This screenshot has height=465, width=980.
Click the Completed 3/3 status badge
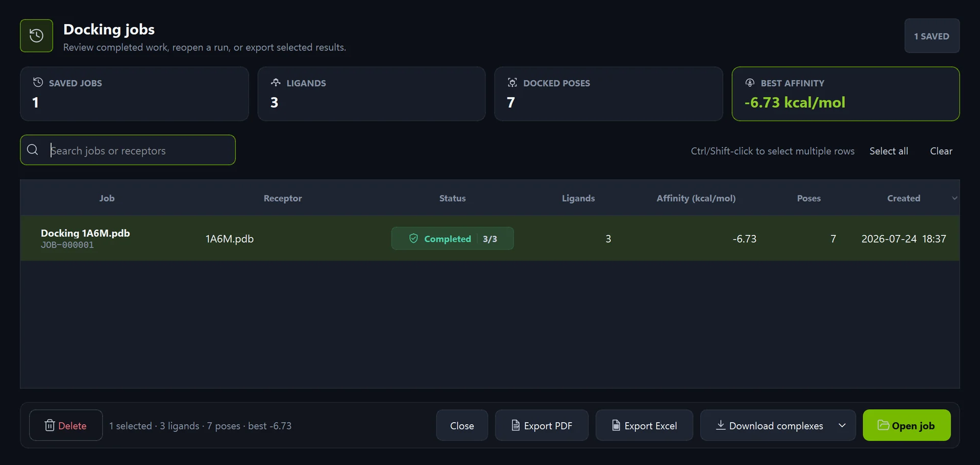(452, 238)
